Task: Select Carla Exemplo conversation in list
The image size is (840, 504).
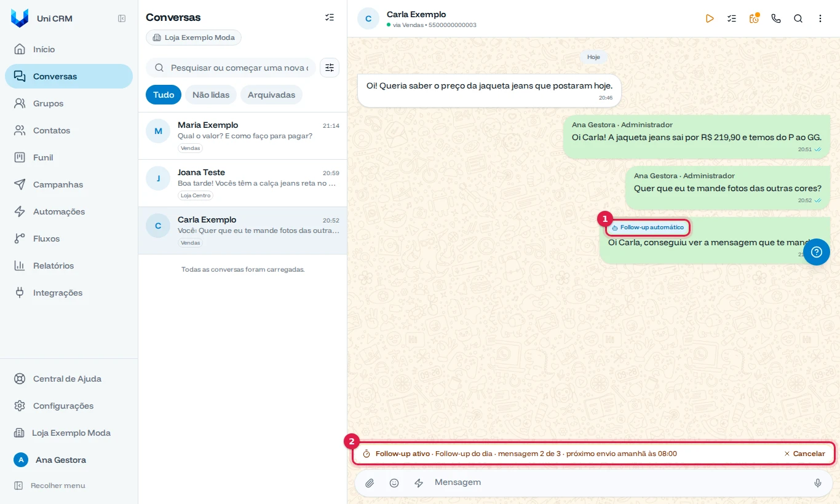Action: point(242,230)
